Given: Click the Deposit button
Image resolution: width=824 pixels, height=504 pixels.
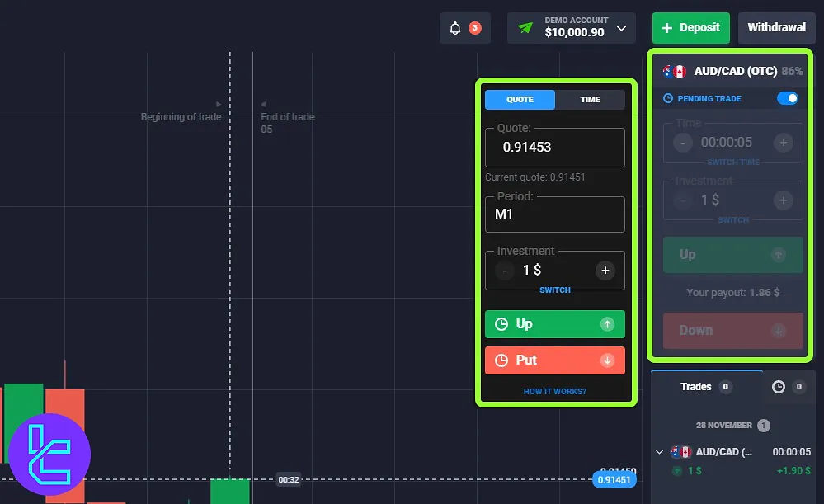Looking at the screenshot, I should click(x=690, y=28).
